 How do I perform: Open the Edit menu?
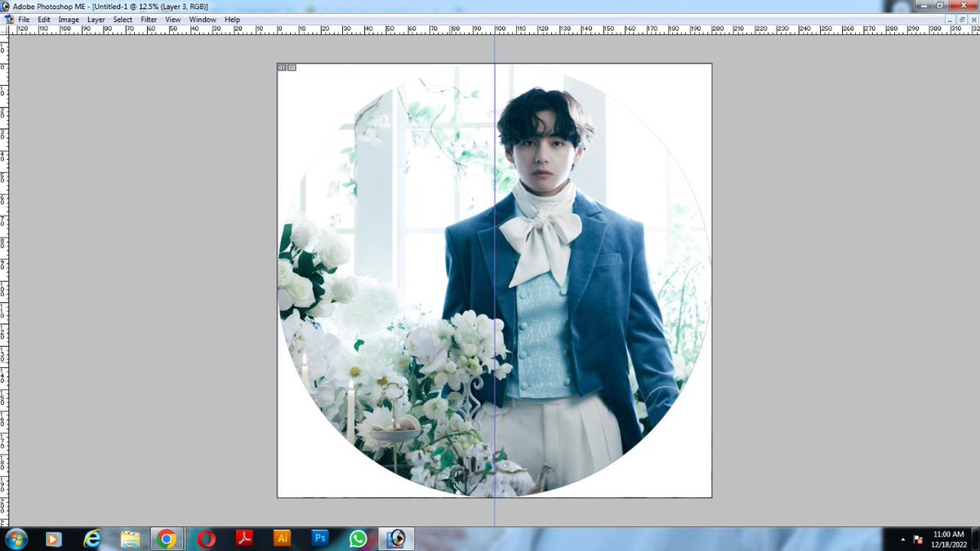(x=44, y=20)
